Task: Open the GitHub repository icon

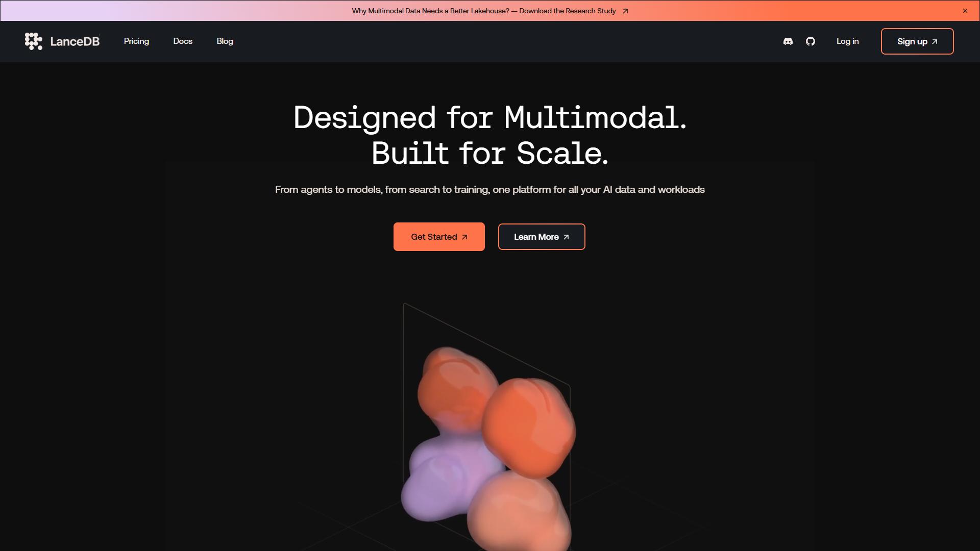Action: click(811, 41)
